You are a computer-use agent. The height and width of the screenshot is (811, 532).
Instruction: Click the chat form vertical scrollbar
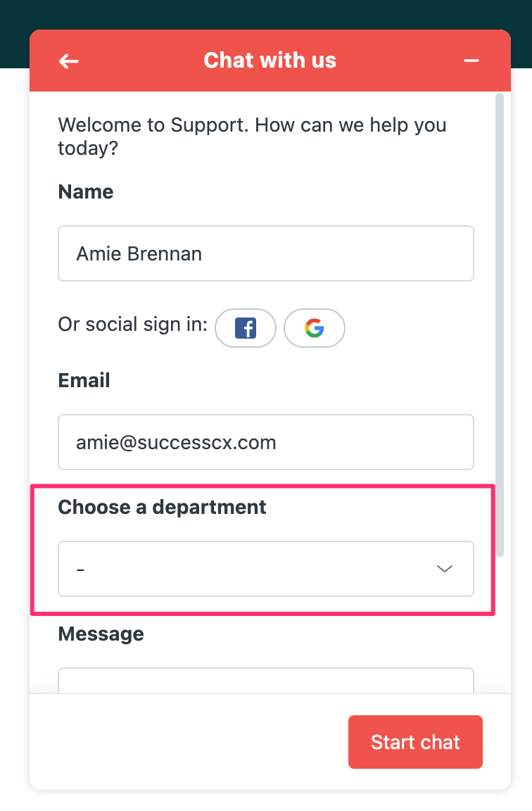tap(500, 325)
